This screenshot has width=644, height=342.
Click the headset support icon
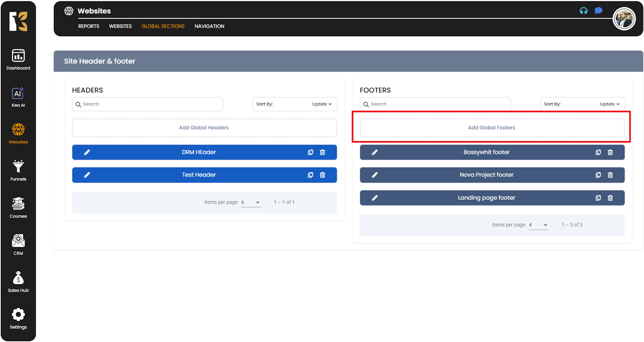pos(583,11)
